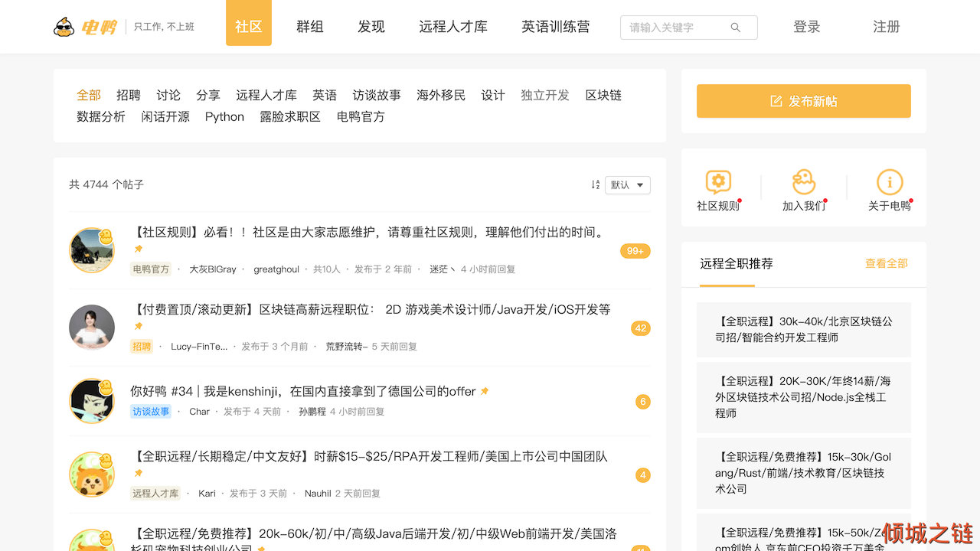Click the 99+ reply count badge
Viewport: 980px width, 551px height.
click(635, 251)
